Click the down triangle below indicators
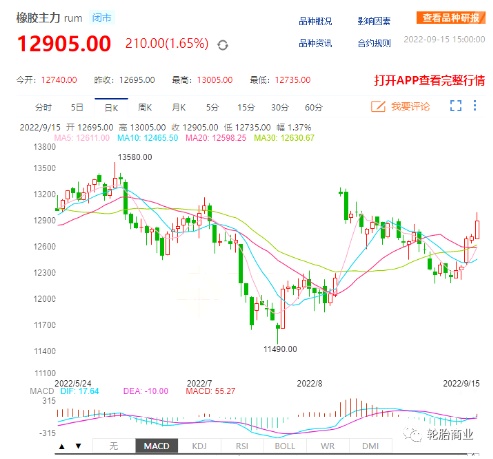The image size is (493, 459). [x=78, y=446]
